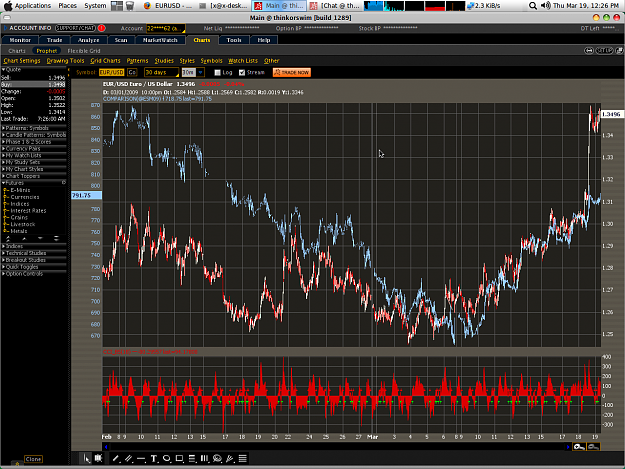Click Futures panel settings gear icon

pos(63,182)
